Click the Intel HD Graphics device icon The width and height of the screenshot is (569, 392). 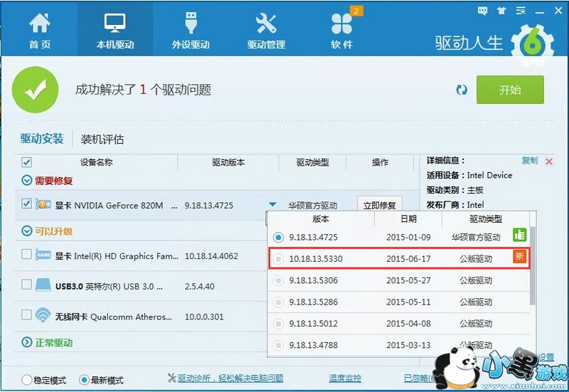click(x=43, y=255)
